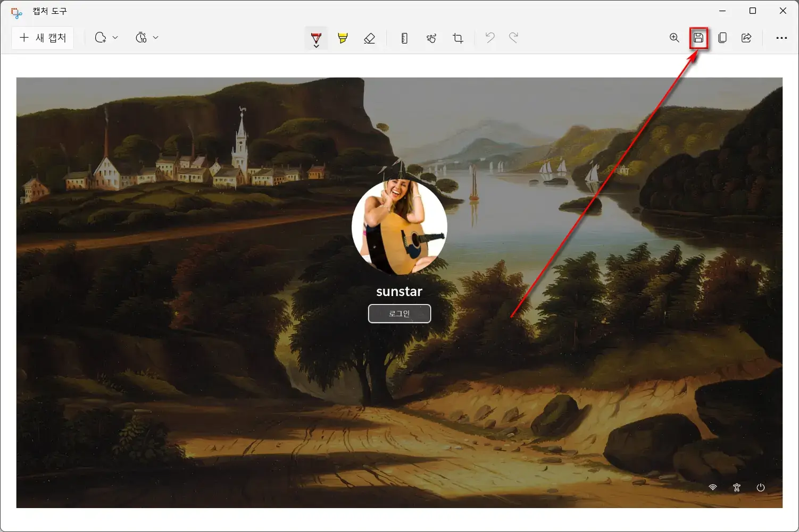Enable touch writing tool
This screenshot has width=799, height=532.
[x=431, y=38]
